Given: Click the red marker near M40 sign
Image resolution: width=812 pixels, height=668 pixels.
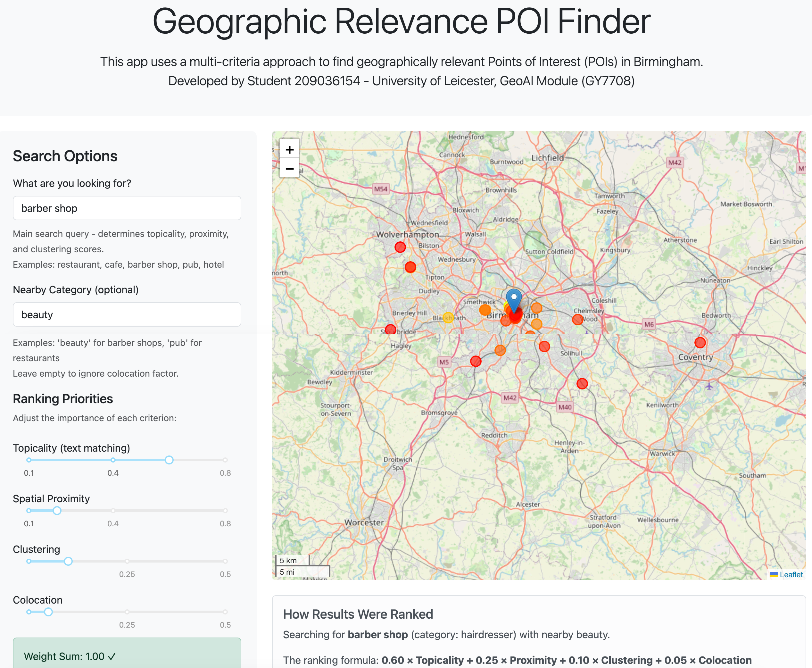Looking at the screenshot, I should coord(582,383).
